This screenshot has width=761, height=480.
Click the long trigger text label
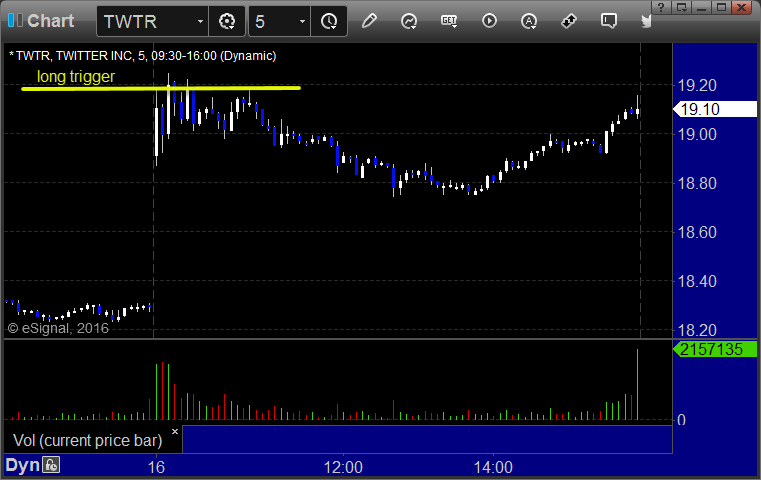76,76
